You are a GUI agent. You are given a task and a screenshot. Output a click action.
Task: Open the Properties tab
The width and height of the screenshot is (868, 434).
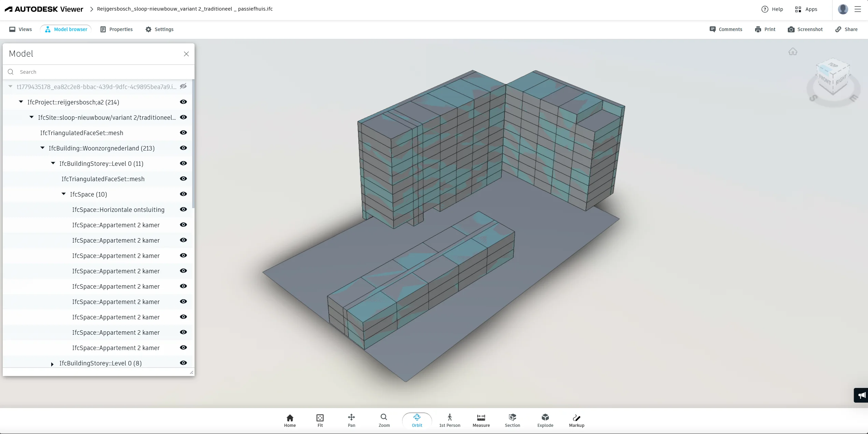pos(116,29)
